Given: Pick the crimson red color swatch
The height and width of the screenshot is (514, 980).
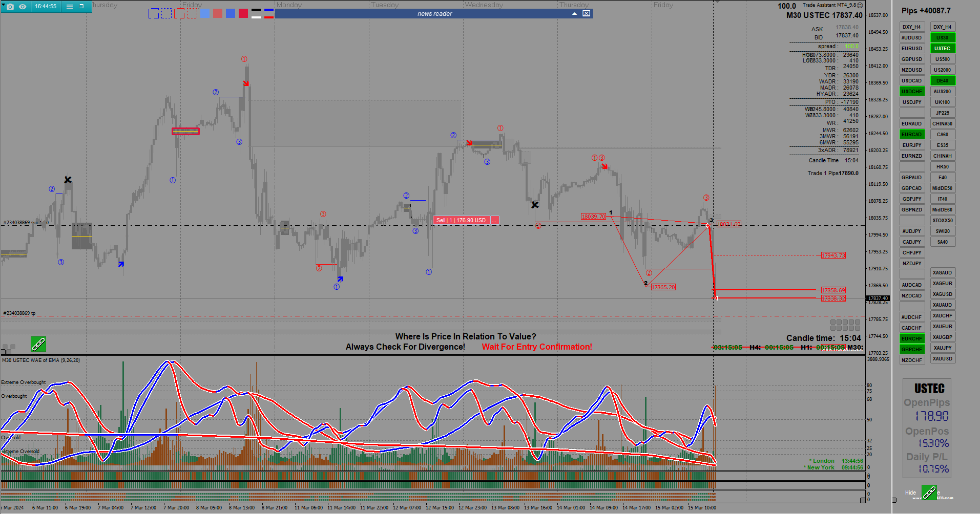Looking at the screenshot, I should tap(243, 13).
